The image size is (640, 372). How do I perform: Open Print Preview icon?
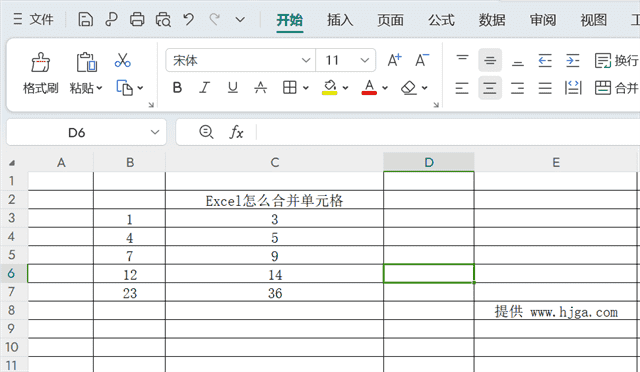(x=163, y=19)
